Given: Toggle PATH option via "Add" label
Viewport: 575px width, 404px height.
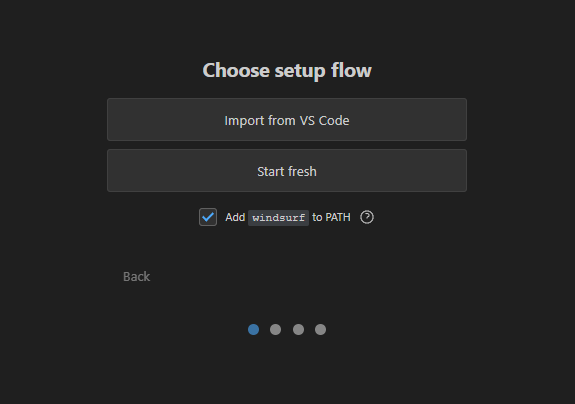Looking at the screenshot, I should [x=235, y=217].
